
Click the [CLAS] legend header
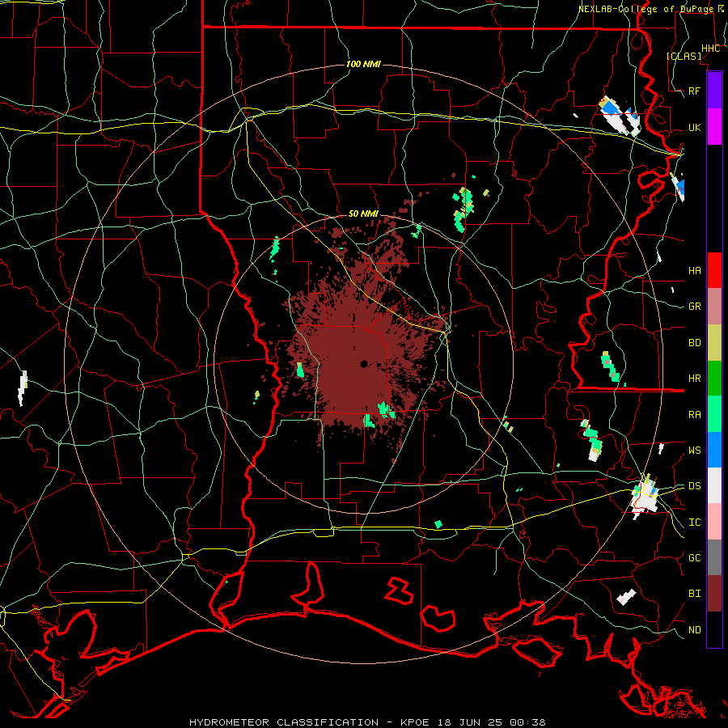tap(684, 56)
